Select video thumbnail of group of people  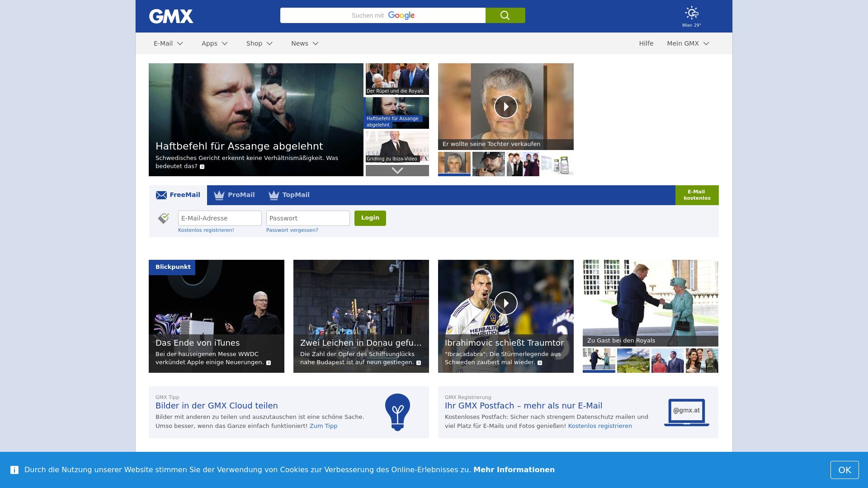(x=523, y=164)
